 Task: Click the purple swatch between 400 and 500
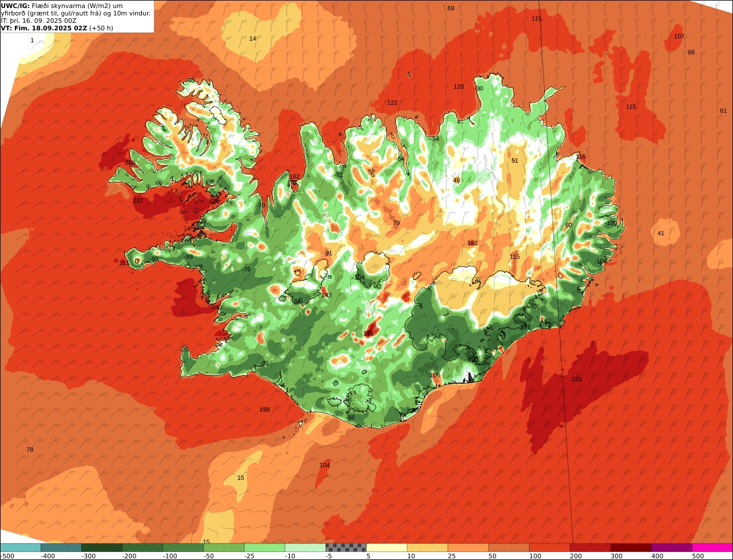tap(671, 547)
